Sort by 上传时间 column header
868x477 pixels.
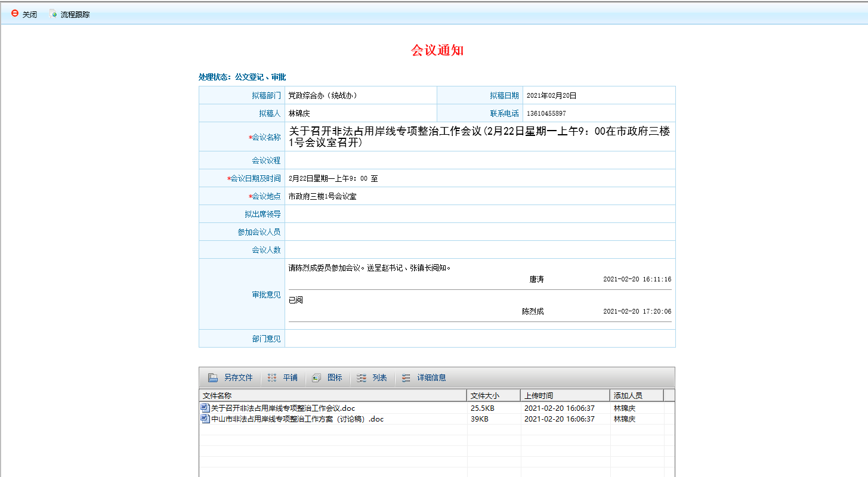tap(565, 395)
